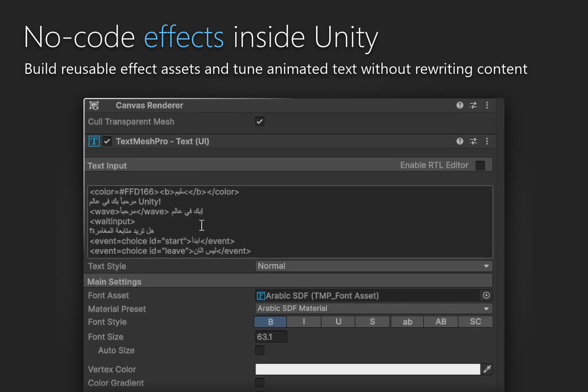Click inside the Text Input area
Viewport: 588px width, 392px height.
pos(290,221)
